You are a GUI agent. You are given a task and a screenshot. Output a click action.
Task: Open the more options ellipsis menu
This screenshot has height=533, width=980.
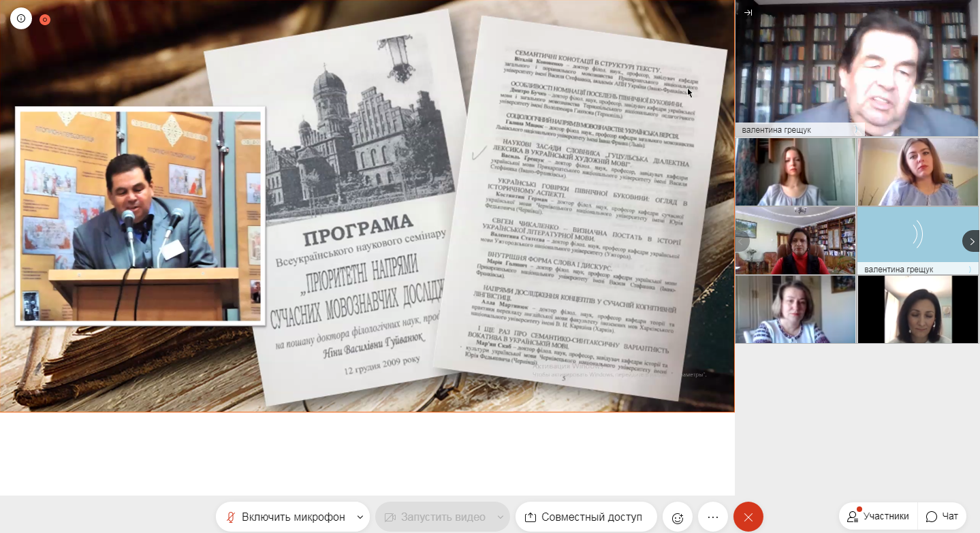coord(713,517)
